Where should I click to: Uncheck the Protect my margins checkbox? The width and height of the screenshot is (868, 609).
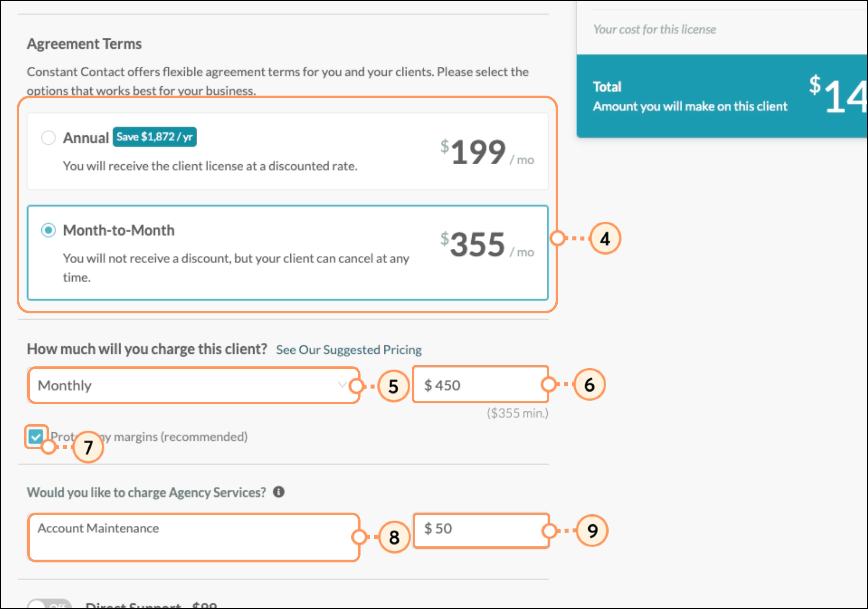click(36, 436)
